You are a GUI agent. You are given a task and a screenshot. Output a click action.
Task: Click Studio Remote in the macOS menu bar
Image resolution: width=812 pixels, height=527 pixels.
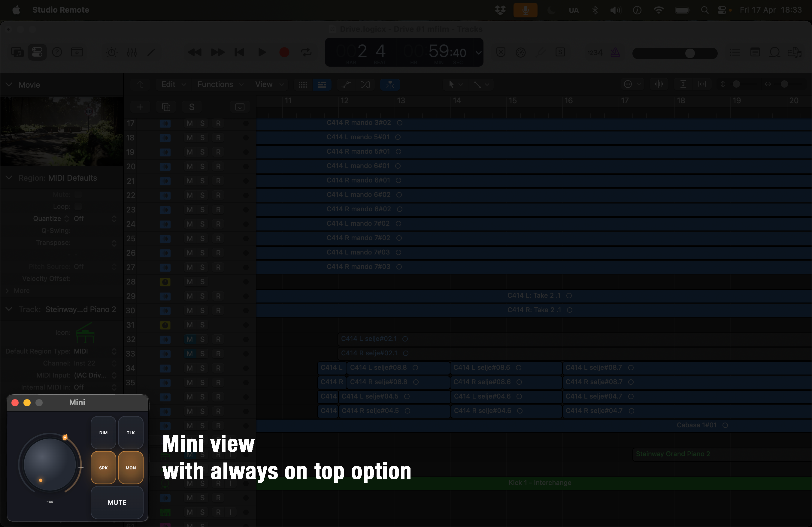pyautogui.click(x=61, y=10)
